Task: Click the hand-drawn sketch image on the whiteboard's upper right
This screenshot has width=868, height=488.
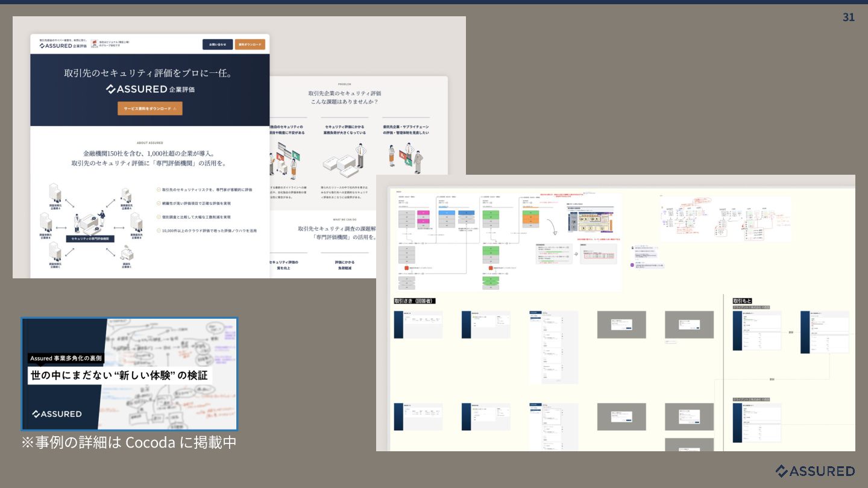Action: pos(725,218)
